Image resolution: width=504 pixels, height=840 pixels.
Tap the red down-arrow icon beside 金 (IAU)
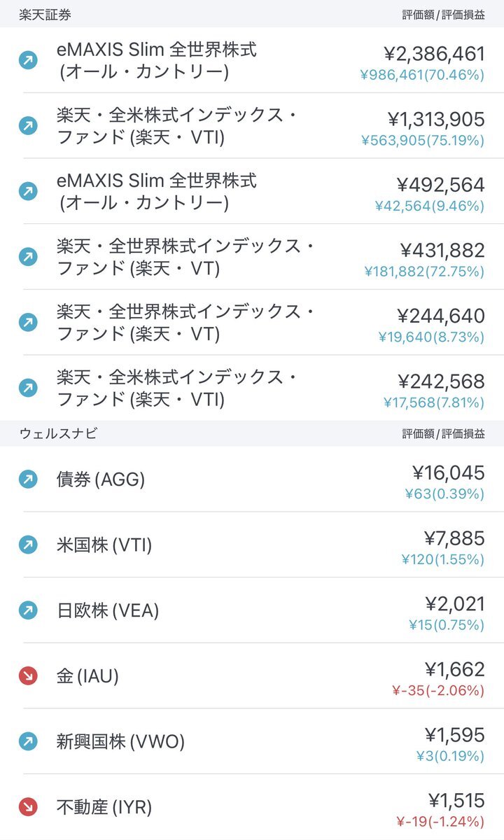coord(28,676)
